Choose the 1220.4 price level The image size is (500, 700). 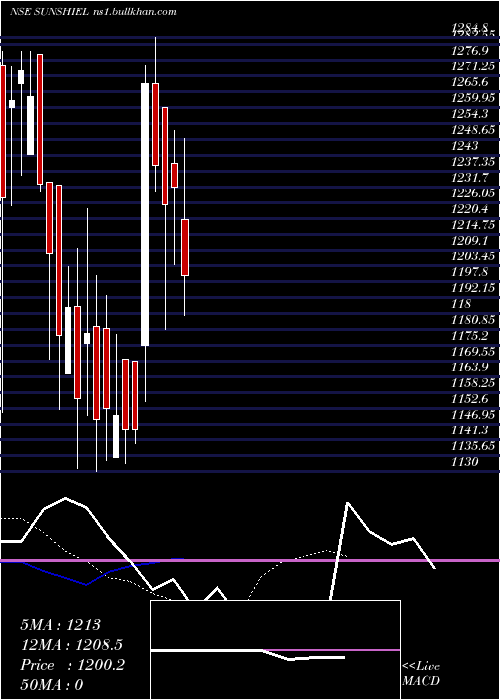point(470,208)
